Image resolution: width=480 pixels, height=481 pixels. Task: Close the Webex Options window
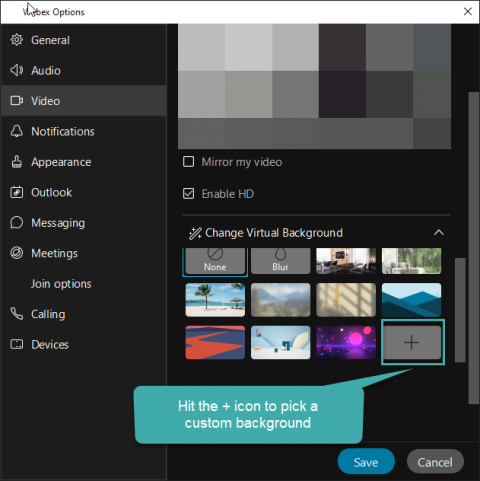click(x=468, y=12)
